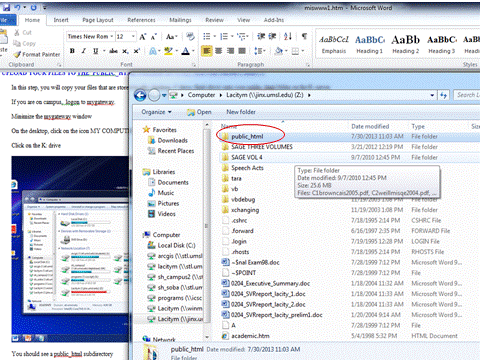Click the Clear Formatting icon

pyautogui.click(x=190, y=36)
